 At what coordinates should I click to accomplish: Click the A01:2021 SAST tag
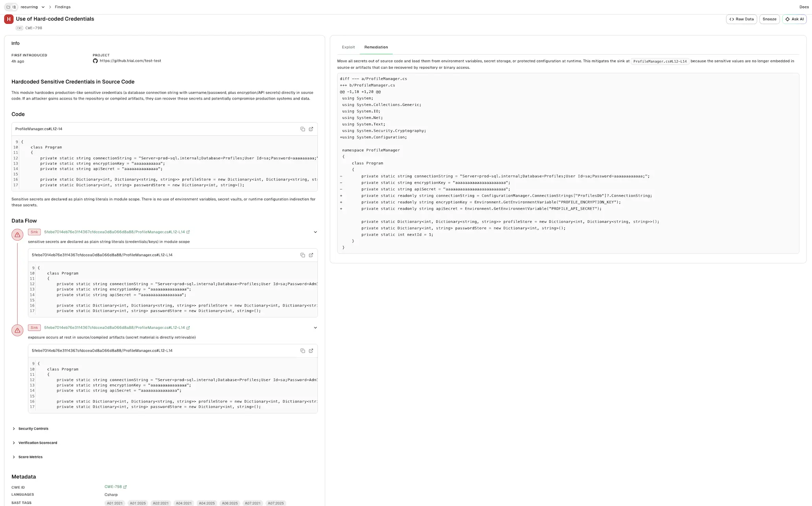pyautogui.click(x=115, y=503)
